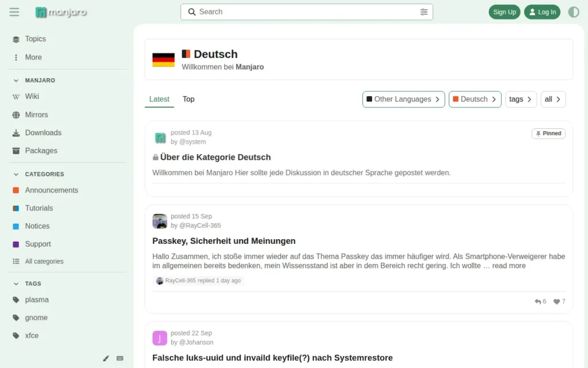Image resolution: width=588 pixels, height=368 pixels.
Task: Switch to the Latest tab
Action: [160, 99]
